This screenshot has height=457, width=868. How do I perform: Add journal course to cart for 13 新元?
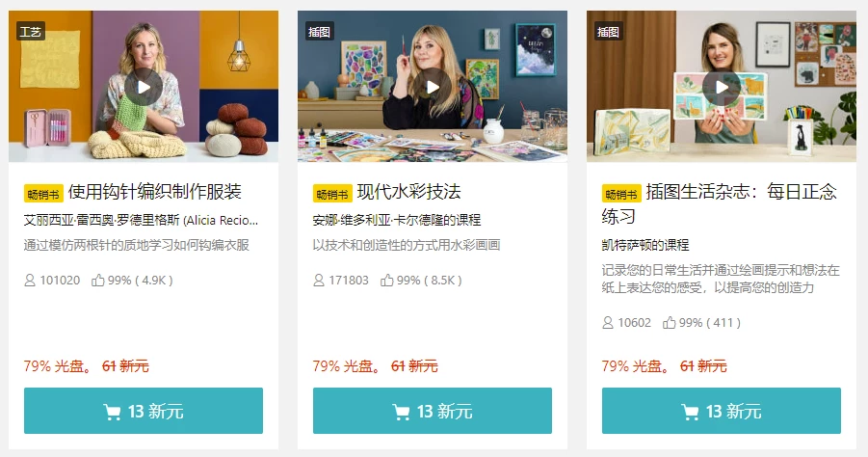click(722, 411)
